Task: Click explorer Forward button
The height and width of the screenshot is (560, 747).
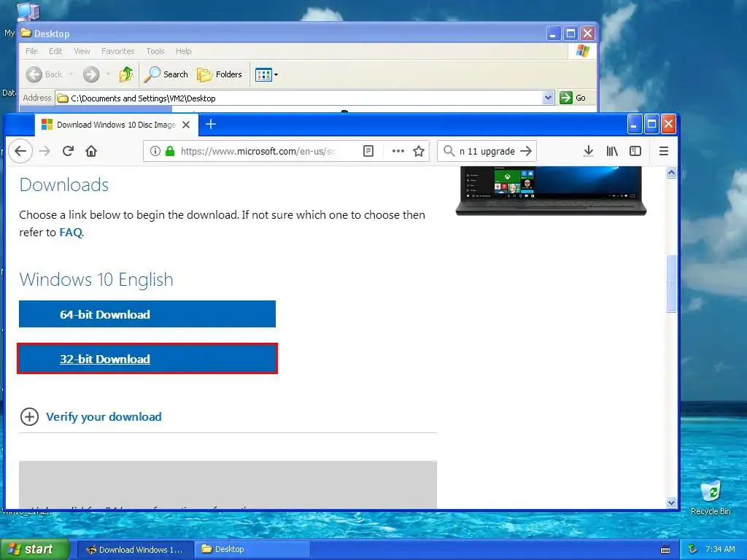Action: tap(91, 74)
